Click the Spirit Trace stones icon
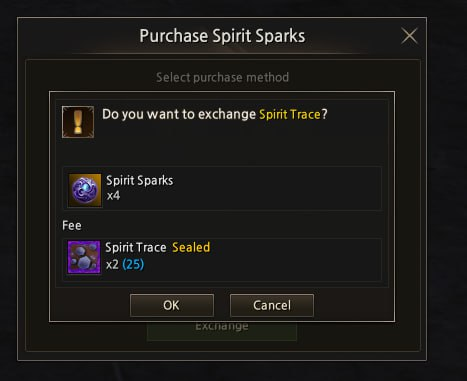This screenshot has height=381, width=467. coord(84,257)
